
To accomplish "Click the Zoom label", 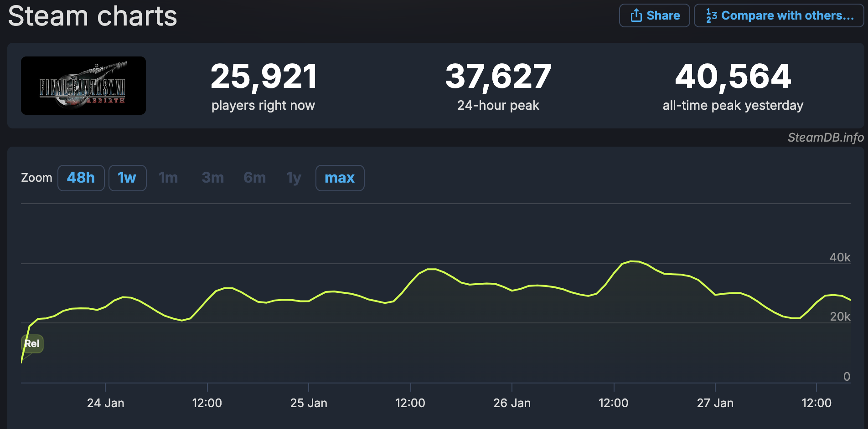I will coord(36,178).
